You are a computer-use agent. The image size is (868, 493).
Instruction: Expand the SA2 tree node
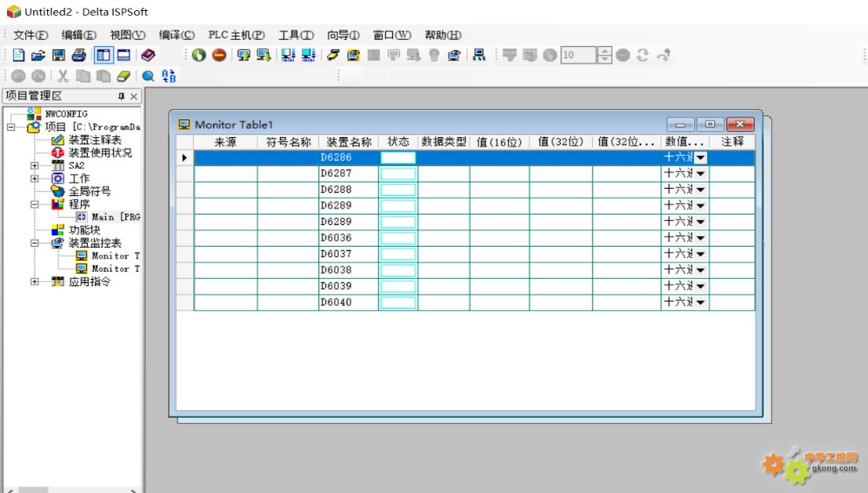pyautogui.click(x=35, y=165)
